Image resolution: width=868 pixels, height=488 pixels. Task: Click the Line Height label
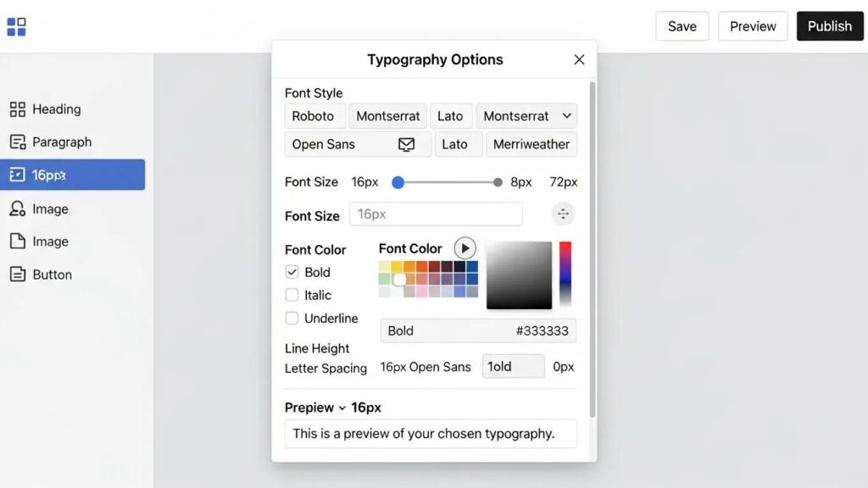[x=317, y=348]
